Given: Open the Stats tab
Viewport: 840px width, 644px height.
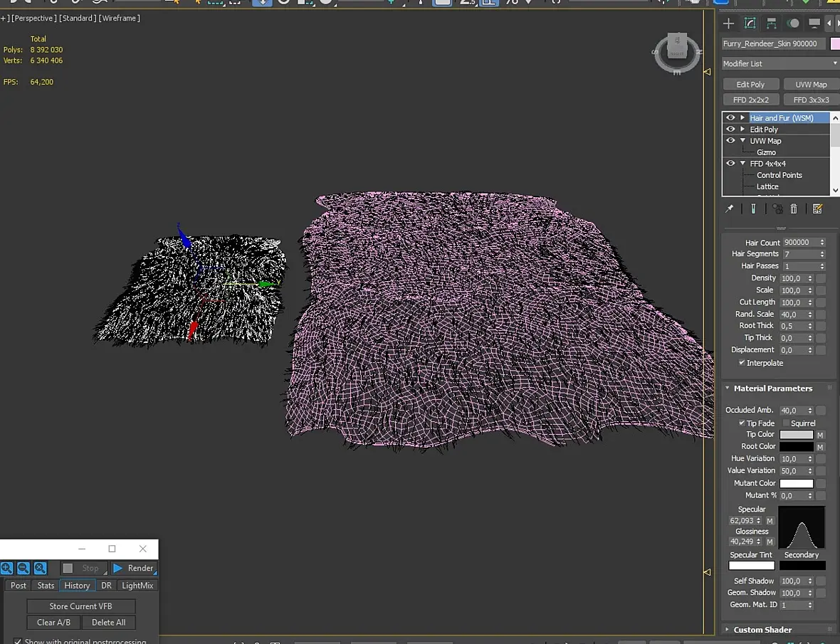Looking at the screenshot, I should pos(46,586).
